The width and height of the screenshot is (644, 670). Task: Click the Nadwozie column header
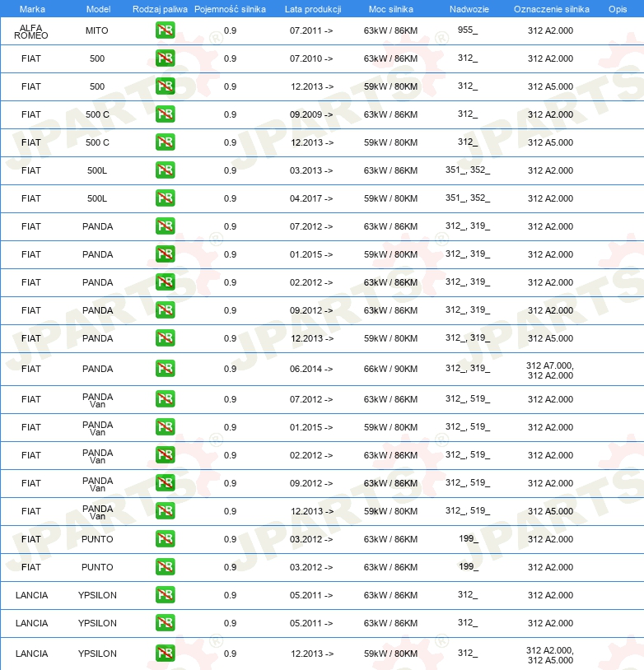[x=469, y=9]
